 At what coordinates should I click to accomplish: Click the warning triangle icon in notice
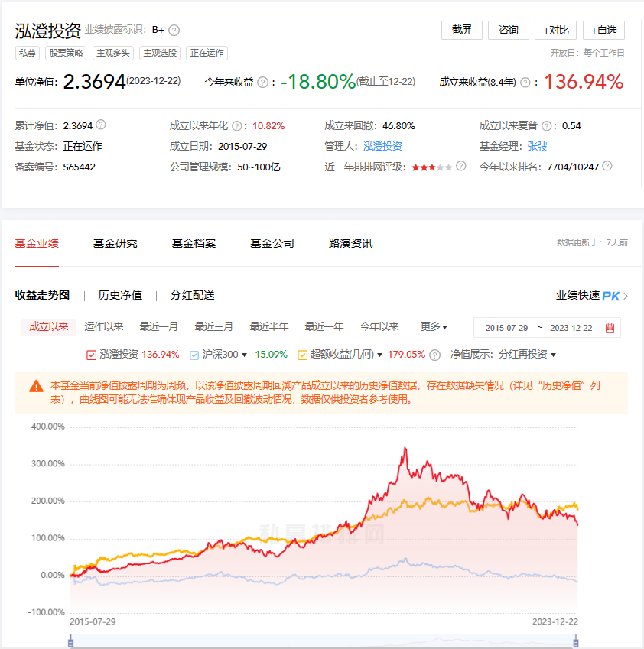click(36, 386)
